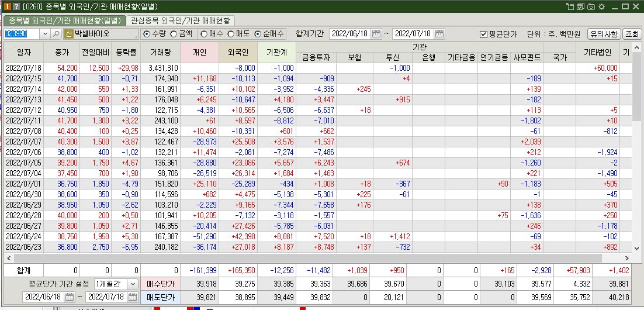Switch to 관심종목 외국인/기관 매매현황 tab
Image resolution: width=644 pixels, height=310 pixels.
pos(181,20)
